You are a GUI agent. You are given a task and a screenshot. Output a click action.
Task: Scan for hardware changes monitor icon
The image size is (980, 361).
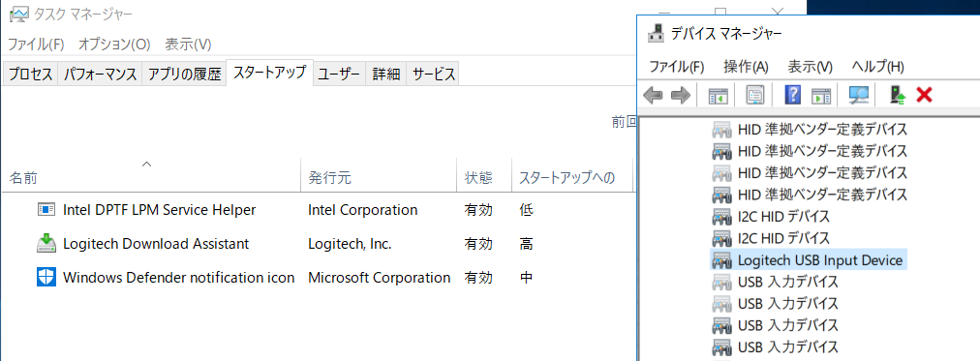pyautogui.click(x=859, y=95)
